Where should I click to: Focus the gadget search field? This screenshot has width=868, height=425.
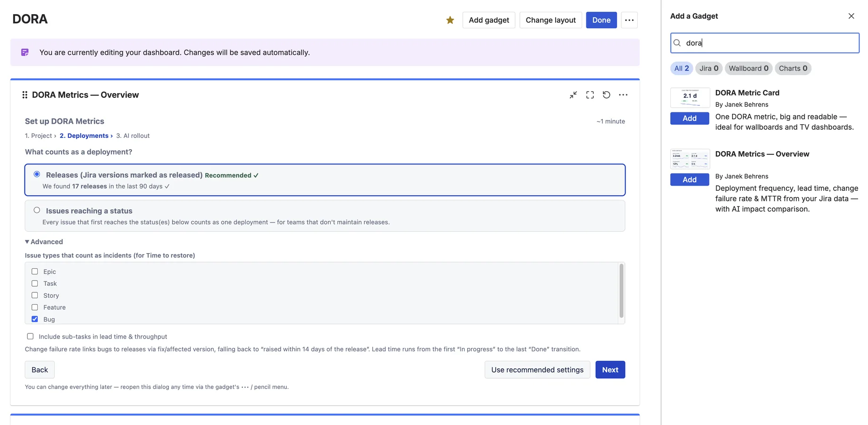pos(765,43)
